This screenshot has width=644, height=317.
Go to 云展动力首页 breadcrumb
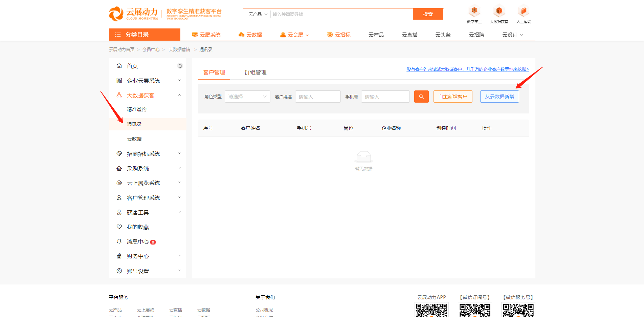122,49
